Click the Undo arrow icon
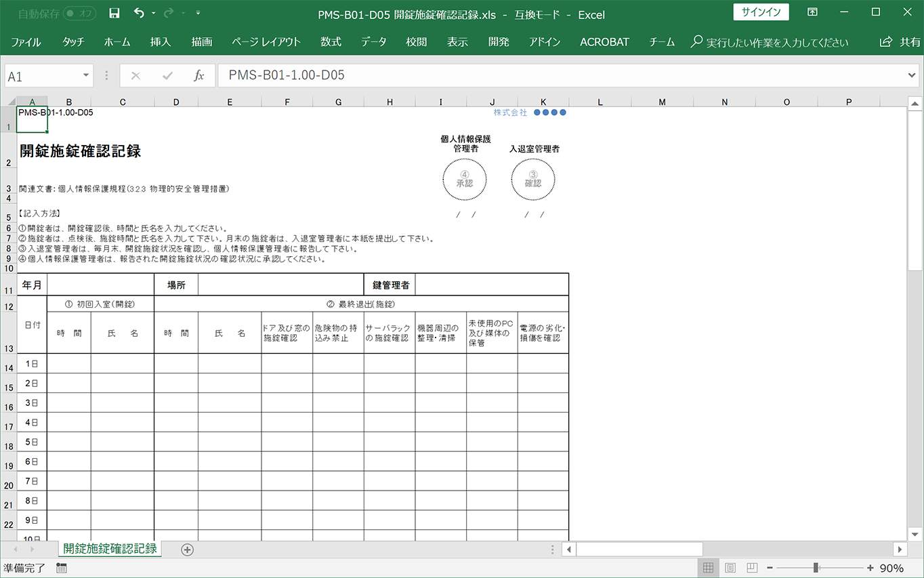 pyautogui.click(x=139, y=14)
